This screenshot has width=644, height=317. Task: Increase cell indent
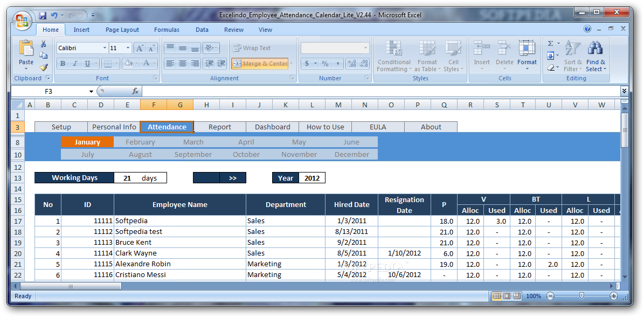(x=221, y=63)
